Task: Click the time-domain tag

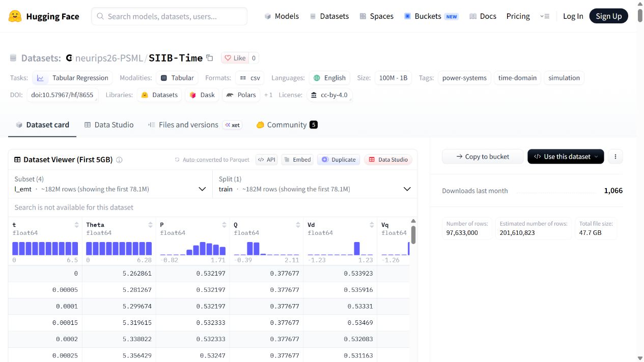Action: (x=517, y=78)
